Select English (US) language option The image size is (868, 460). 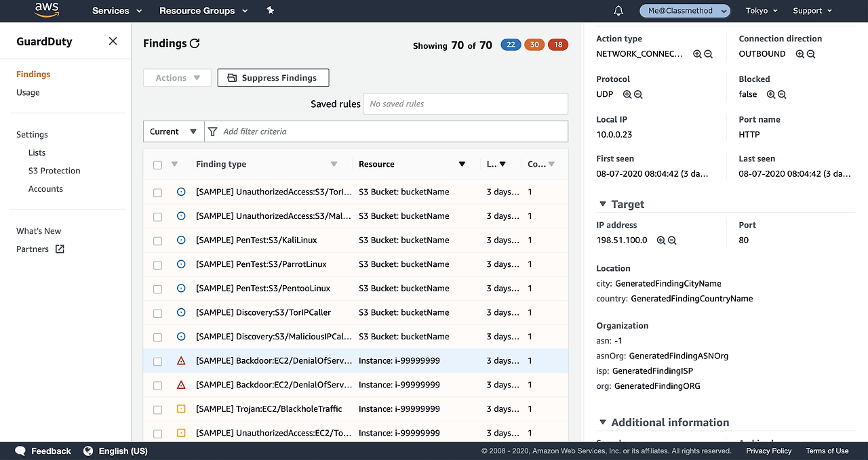tap(123, 451)
